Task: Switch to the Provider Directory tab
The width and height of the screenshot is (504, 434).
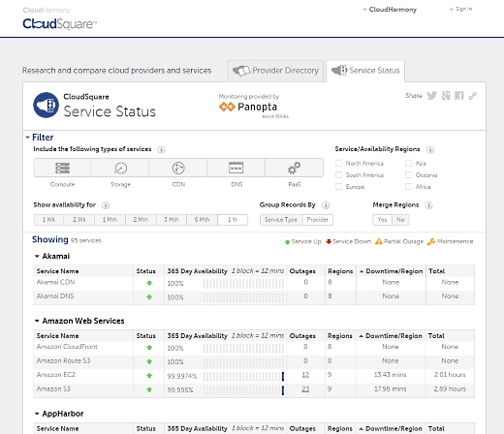Action: (275, 71)
